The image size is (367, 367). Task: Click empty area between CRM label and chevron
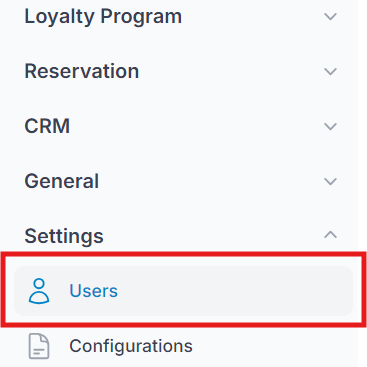click(197, 126)
